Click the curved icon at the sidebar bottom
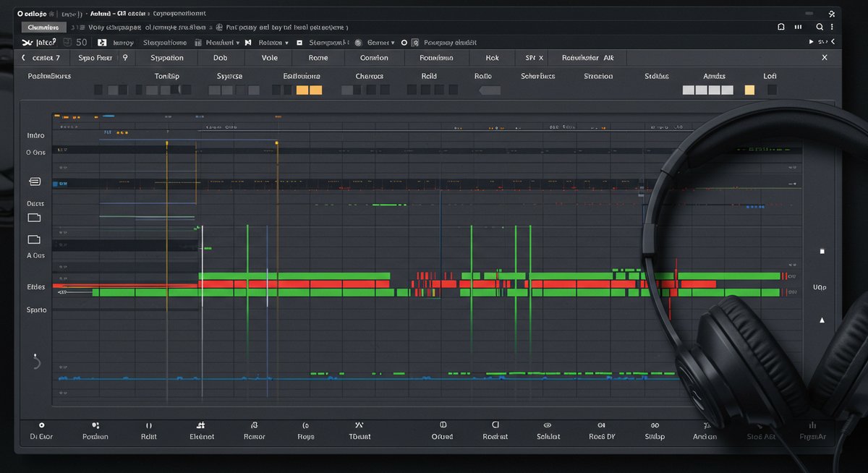The image size is (868, 473). click(x=37, y=362)
